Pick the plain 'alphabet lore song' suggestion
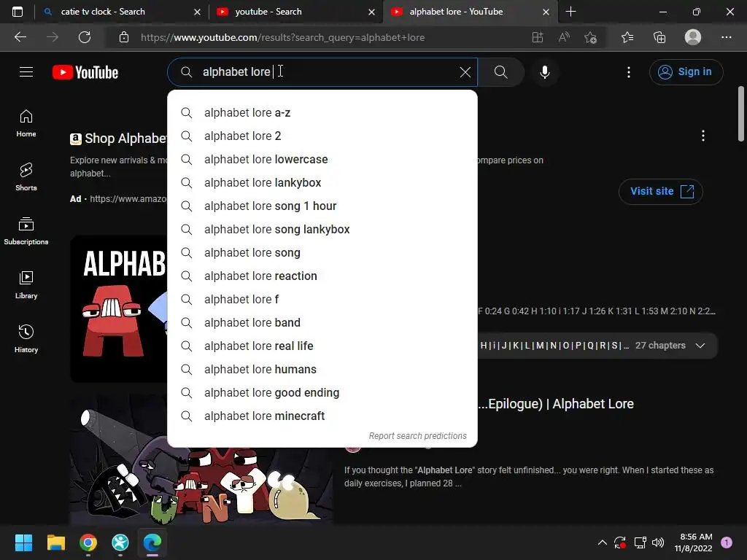The height and width of the screenshot is (560, 747). point(322,253)
